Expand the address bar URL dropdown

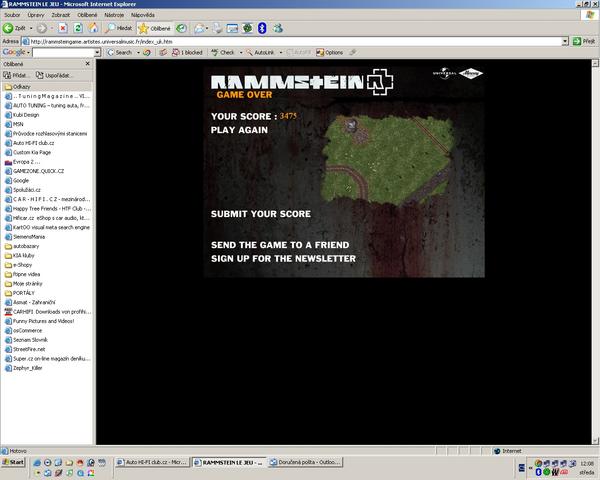pos(565,41)
